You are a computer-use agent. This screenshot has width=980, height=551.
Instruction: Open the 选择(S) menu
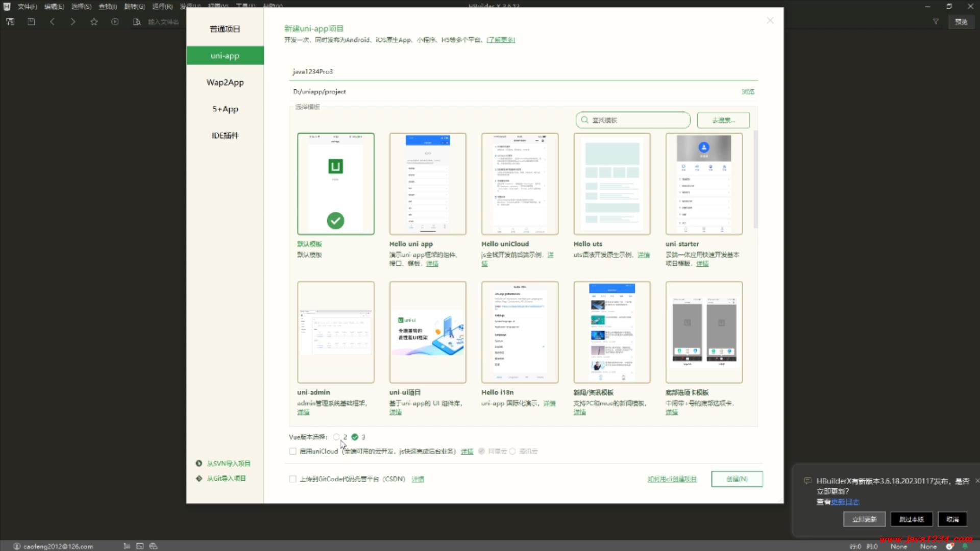click(81, 7)
